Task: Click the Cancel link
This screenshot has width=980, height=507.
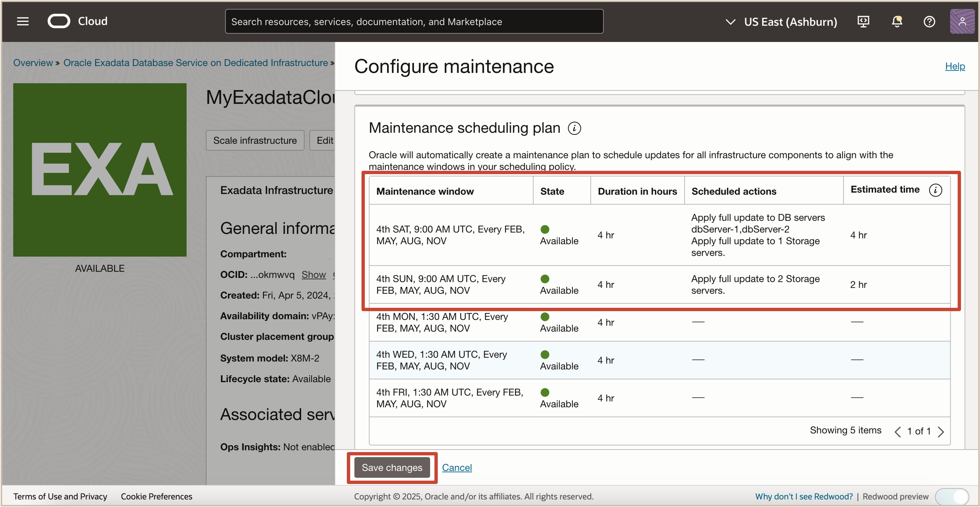Action: pyautogui.click(x=457, y=467)
